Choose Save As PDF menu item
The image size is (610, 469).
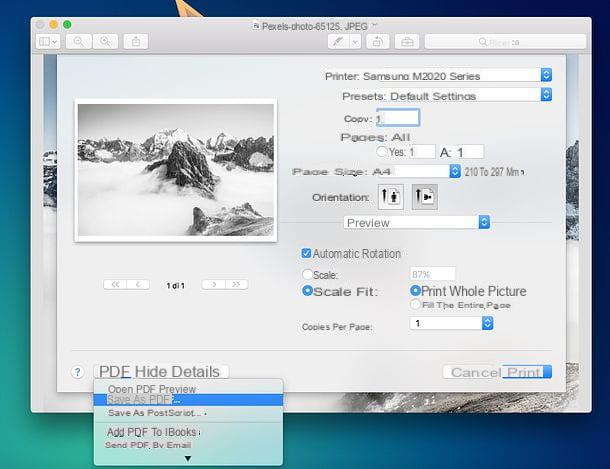[x=188, y=400]
